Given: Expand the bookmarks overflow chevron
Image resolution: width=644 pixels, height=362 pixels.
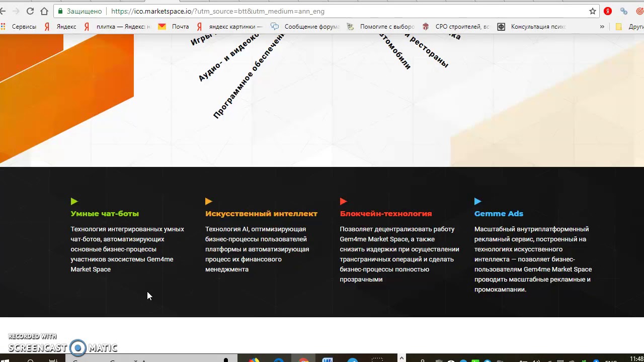Looking at the screenshot, I should [602, 27].
